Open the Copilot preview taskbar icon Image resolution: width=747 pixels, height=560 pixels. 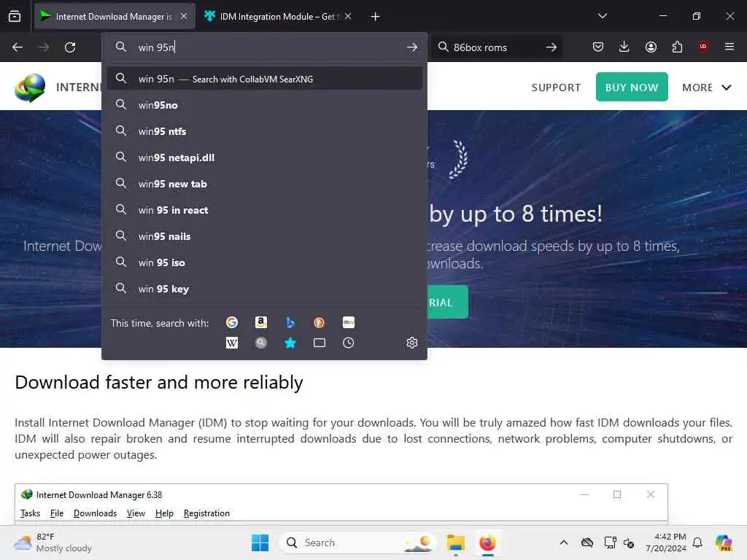point(724,542)
